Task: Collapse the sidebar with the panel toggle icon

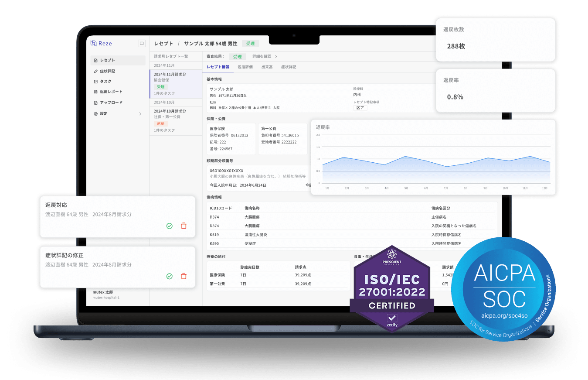Action: point(142,43)
